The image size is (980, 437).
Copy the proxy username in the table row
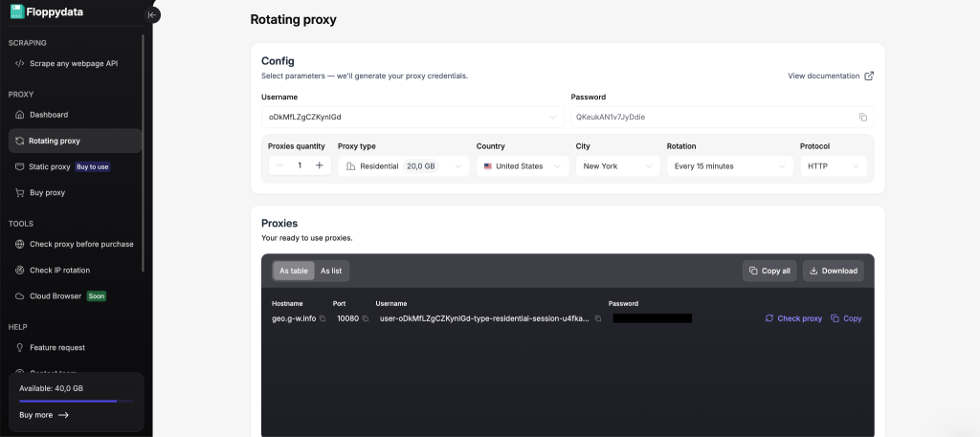click(x=598, y=318)
